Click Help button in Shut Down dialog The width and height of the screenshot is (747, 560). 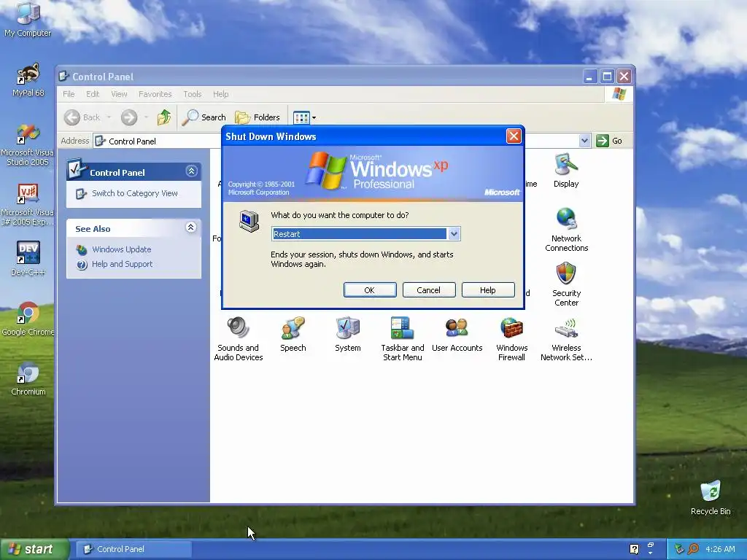pos(488,290)
